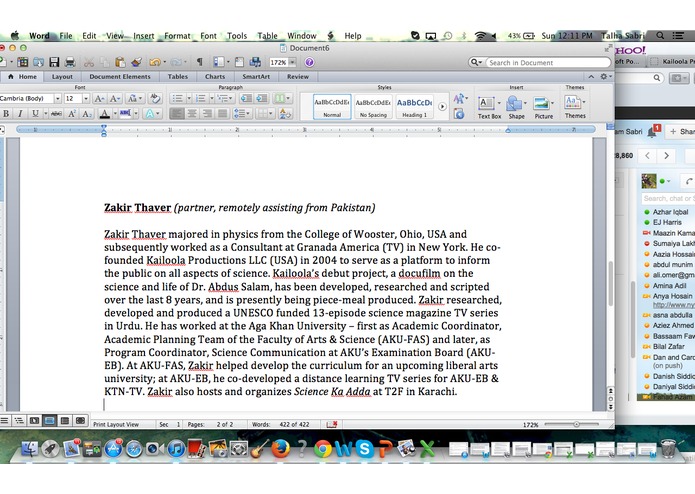695x494 pixels.
Task: Toggle show paragraph marks pilcrow
Action: click(200, 62)
